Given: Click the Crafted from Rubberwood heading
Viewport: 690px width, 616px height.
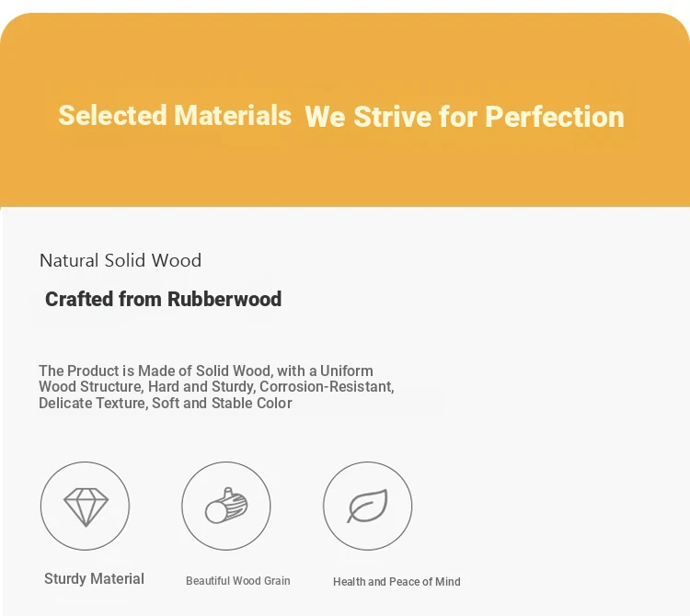Looking at the screenshot, I should pyautogui.click(x=163, y=300).
